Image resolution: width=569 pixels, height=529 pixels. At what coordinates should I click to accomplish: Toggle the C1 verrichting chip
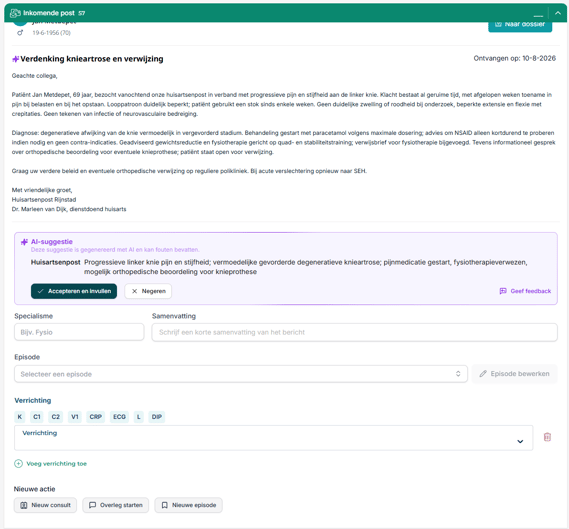[x=37, y=417]
